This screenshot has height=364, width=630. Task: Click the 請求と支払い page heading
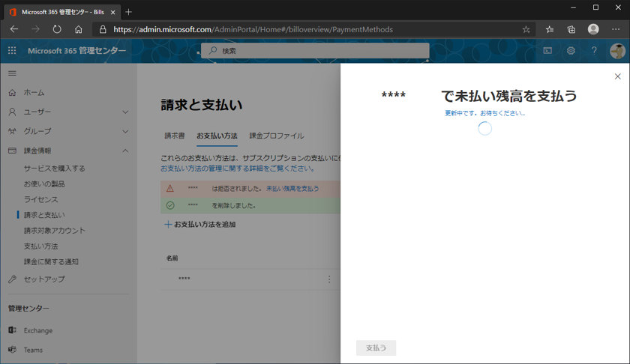[x=202, y=105]
